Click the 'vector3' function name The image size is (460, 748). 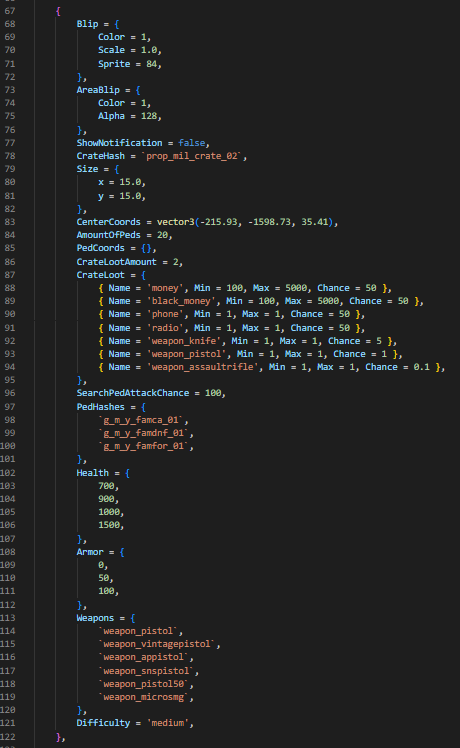click(x=176, y=222)
